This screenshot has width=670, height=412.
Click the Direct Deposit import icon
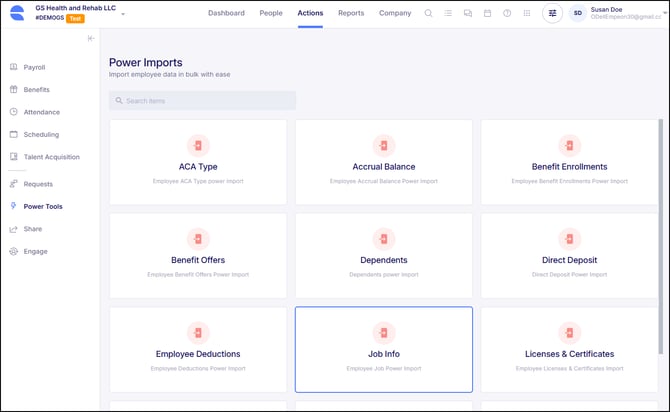click(x=569, y=239)
